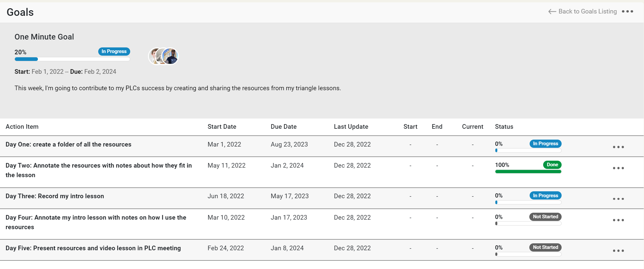Screen dimensions: 644x269
Task: Open options menu for Day Three row
Action: click(x=618, y=199)
